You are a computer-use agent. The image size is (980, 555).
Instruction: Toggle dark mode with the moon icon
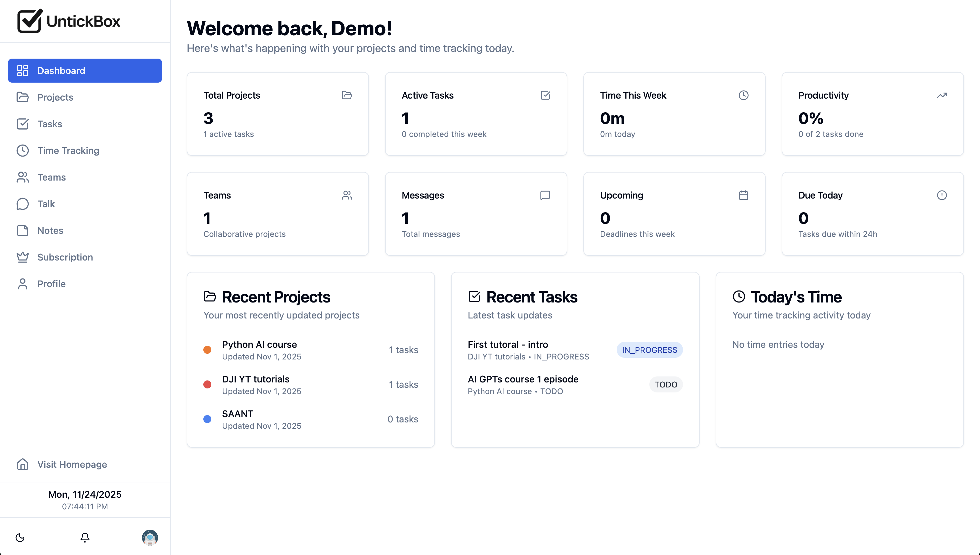pyautogui.click(x=20, y=537)
